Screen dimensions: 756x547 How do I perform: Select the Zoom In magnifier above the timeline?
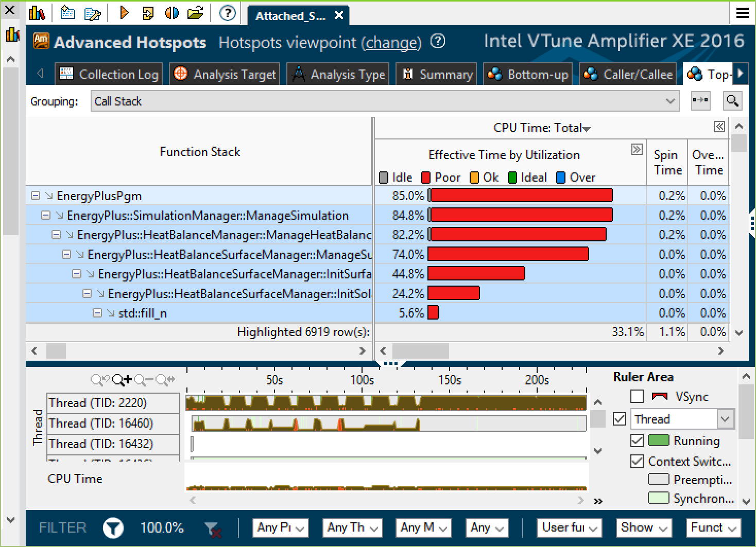pyautogui.click(x=122, y=380)
